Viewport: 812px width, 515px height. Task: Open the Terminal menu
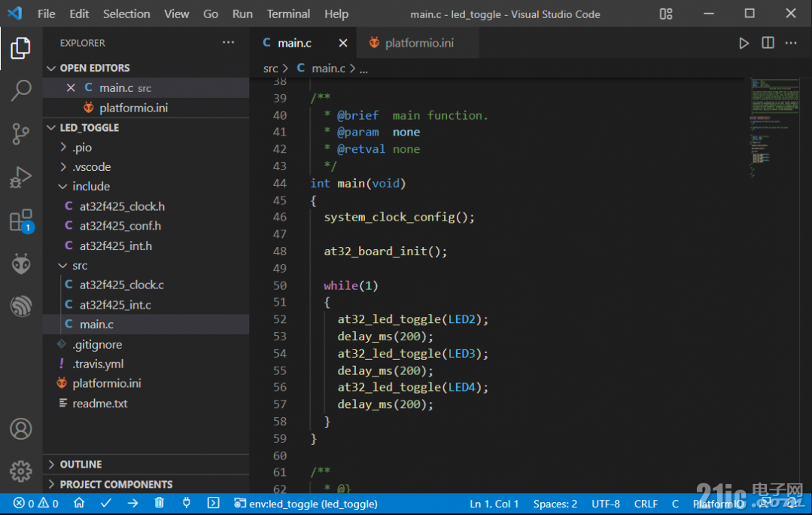[288, 14]
